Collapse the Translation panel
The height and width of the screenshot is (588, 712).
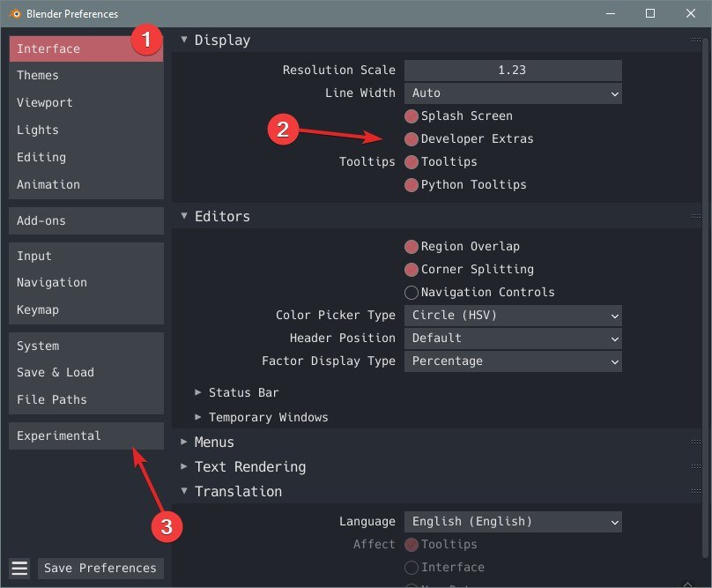click(184, 491)
